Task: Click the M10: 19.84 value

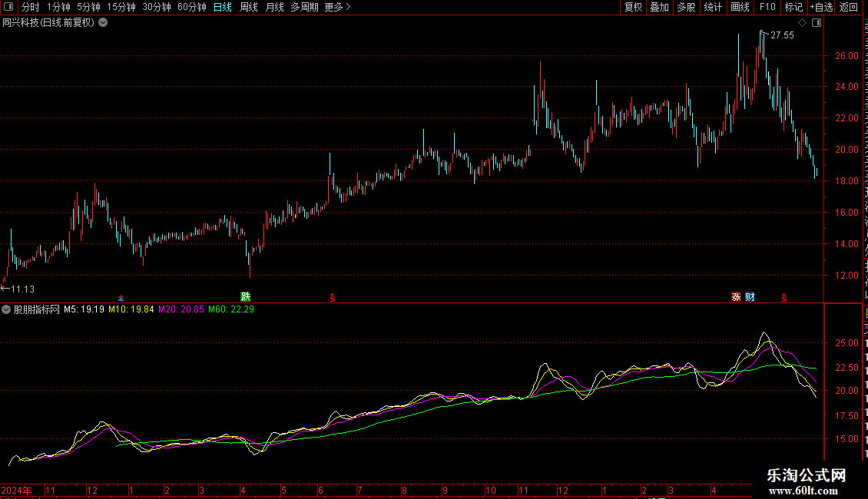Action: tap(131, 310)
